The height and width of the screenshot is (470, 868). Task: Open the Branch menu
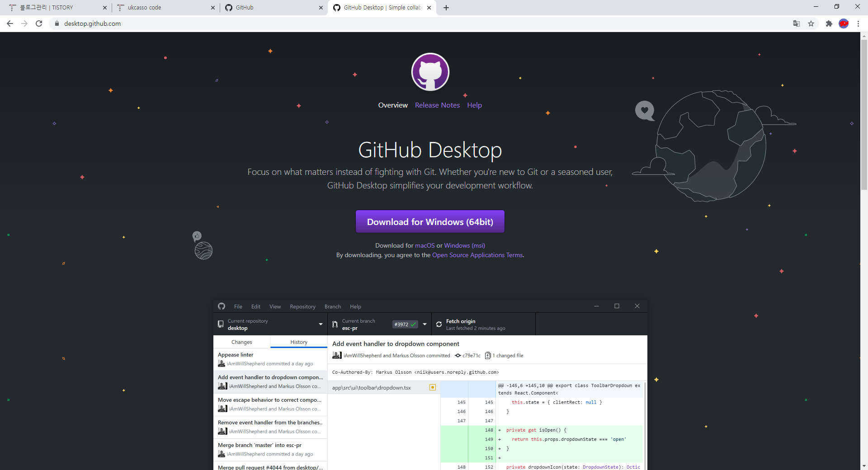click(333, 306)
